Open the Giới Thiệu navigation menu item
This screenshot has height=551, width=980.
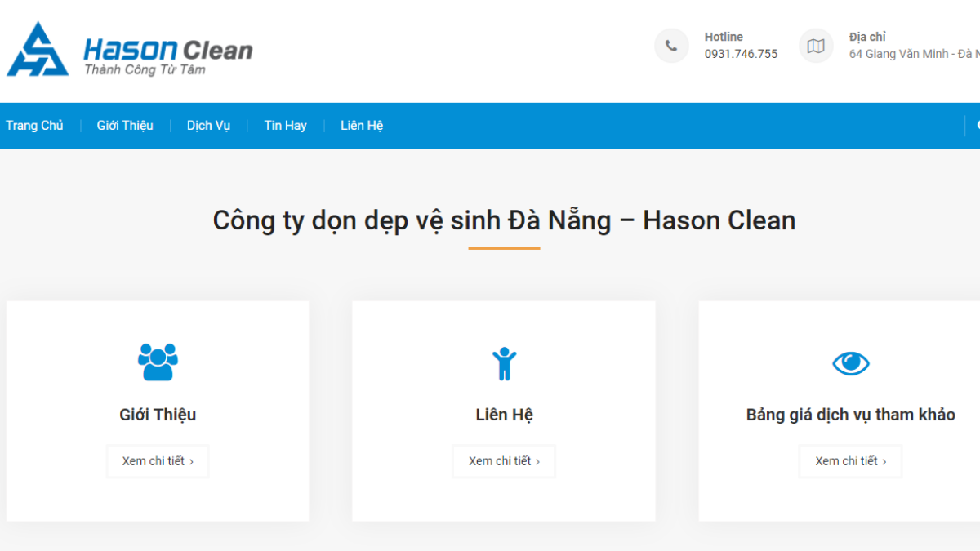[x=125, y=126]
